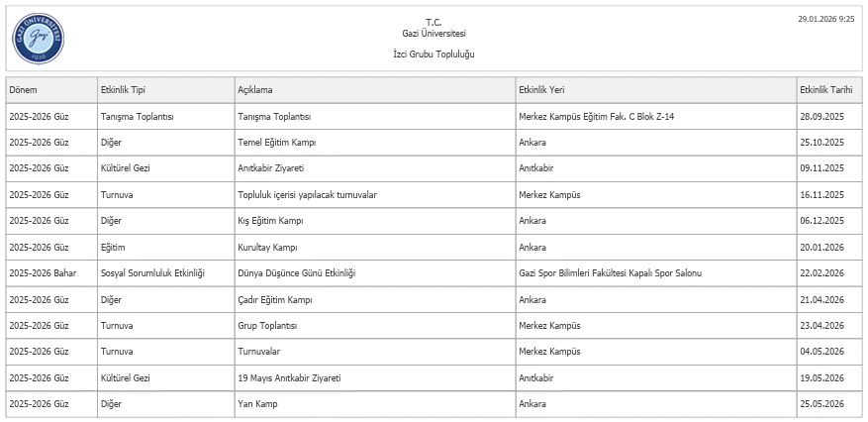Click Topluluk içerisi yapılacak turnuvalar cell
Screen dimensions: 868x422
pyautogui.click(x=307, y=195)
